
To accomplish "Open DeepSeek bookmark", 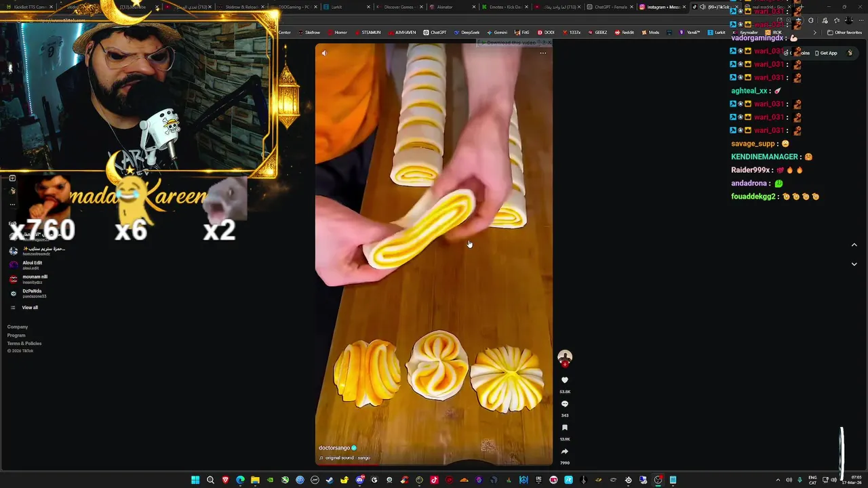I will (x=467, y=33).
